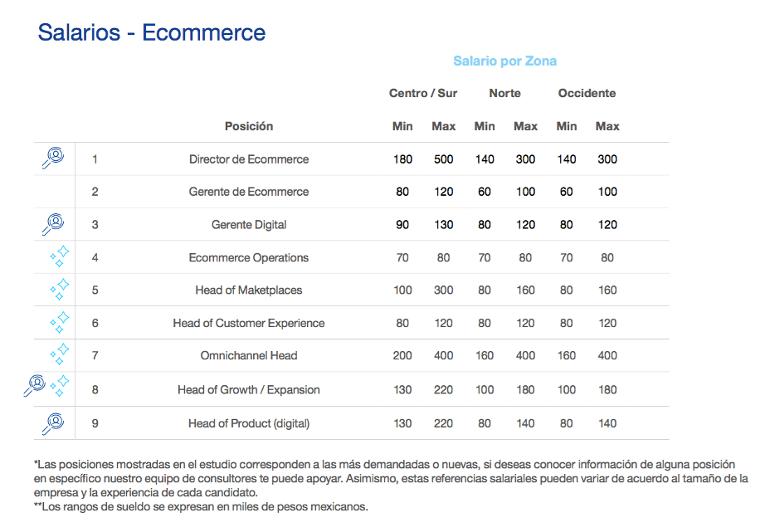Click the Centro / Sur column header
The width and height of the screenshot is (765, 532).
(423, 93)
